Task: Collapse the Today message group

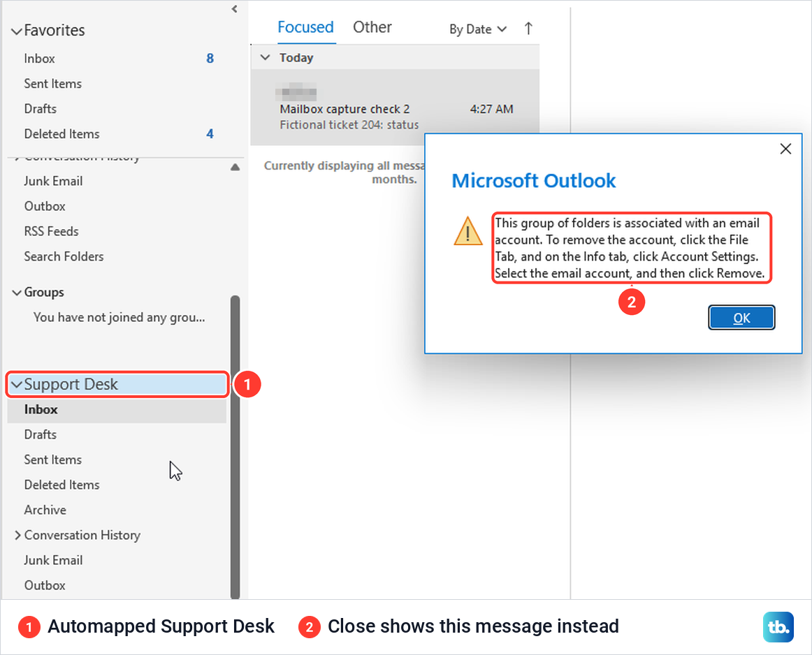Action: (x=265, y=57)
